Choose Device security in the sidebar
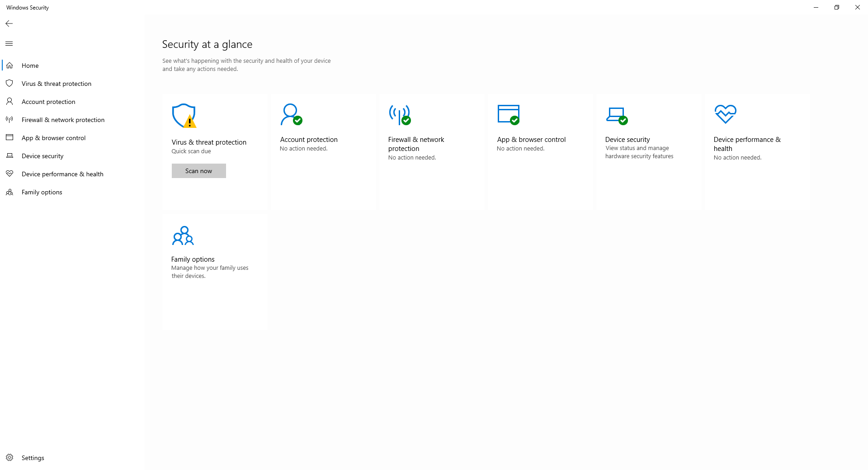This screenshot has height=470, width=868. tap(42, 156)
